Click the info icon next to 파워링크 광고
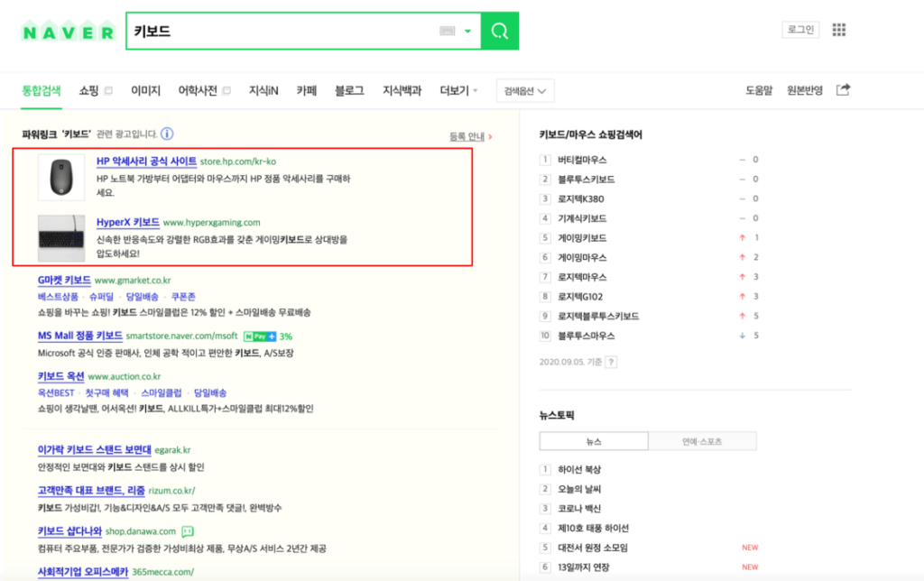This screenshot has height=581, width=924. (167, 134)
